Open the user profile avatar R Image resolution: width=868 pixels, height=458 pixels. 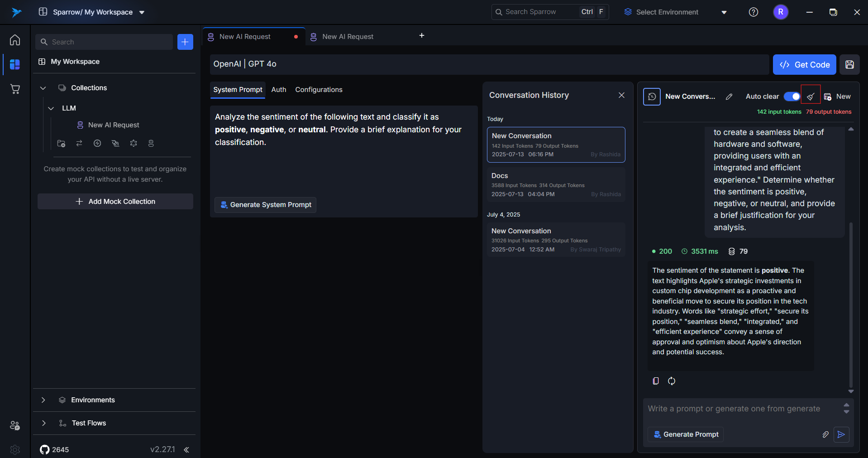[x=781, y=12]
